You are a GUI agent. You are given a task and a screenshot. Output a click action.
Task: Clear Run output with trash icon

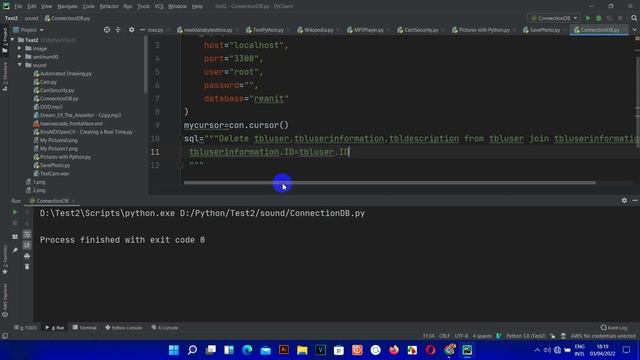point(27,267)
